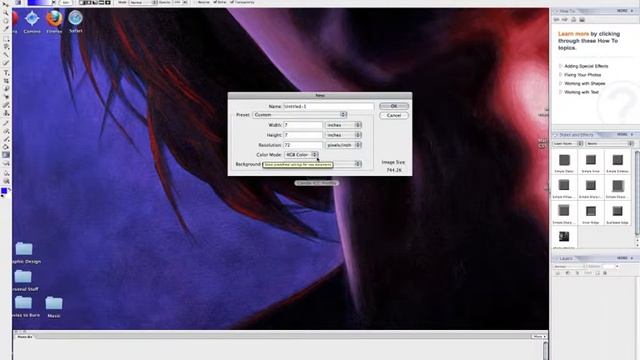Screen dimensions: 640x360
Task: Select the Eyedropper tool
Action: [x=6, y=29]
